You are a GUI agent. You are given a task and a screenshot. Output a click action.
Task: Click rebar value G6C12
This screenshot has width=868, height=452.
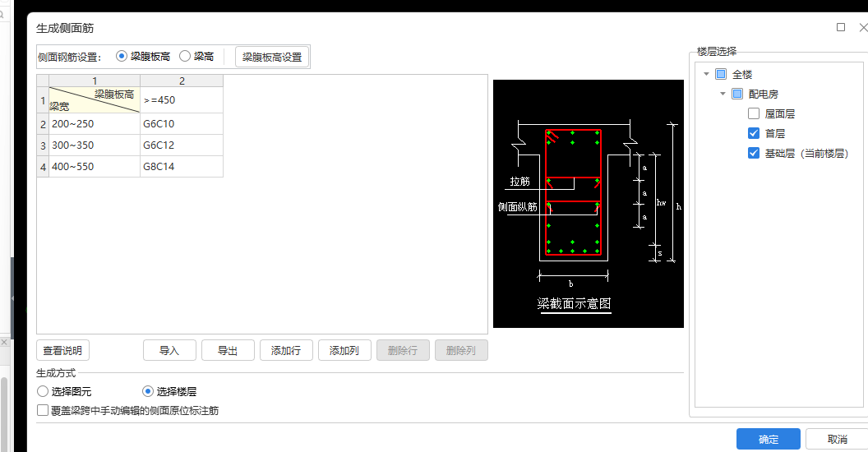[182, 145]
